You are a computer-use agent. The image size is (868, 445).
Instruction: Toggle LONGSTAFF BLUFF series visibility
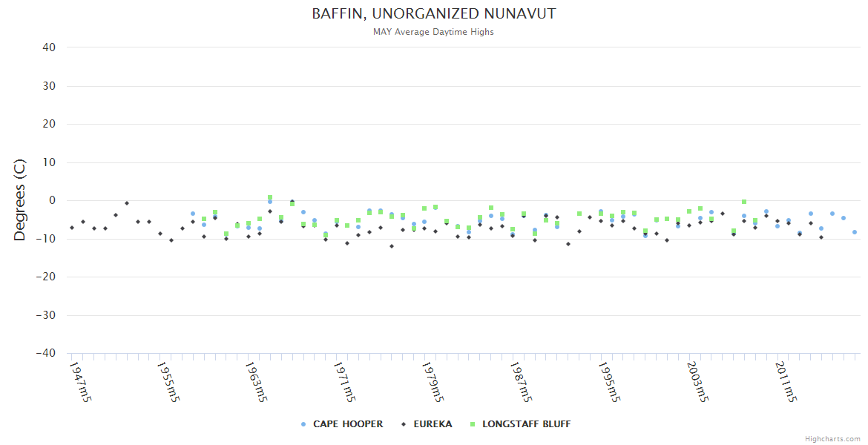pos(526,424)
